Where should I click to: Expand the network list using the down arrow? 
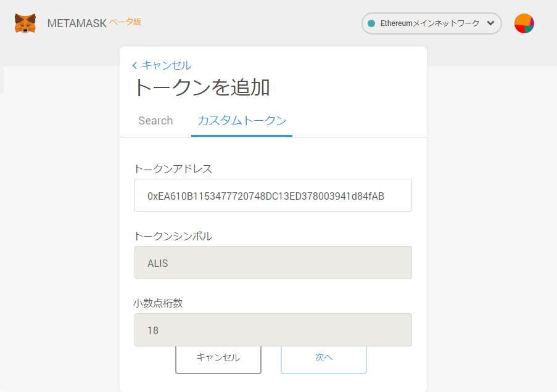[x=490, y=23]
